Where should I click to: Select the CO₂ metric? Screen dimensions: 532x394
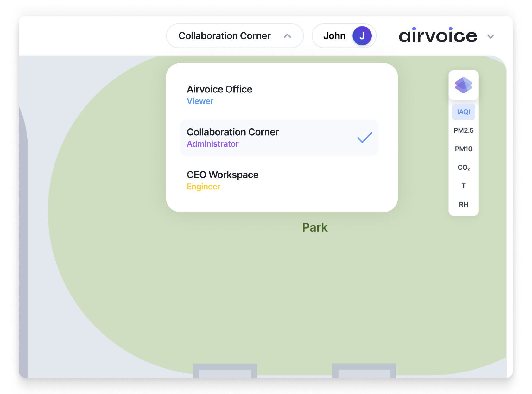[464, 168]
